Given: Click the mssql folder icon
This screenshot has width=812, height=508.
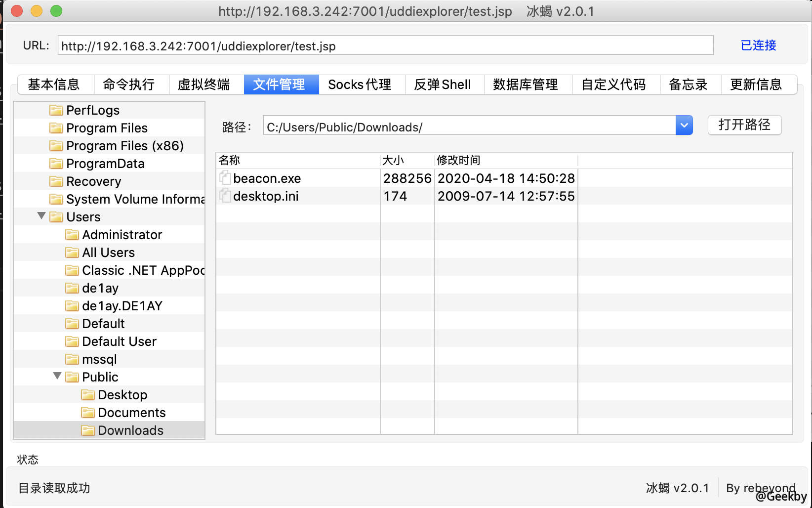Looking at the screenshot, I should (x=72, y=359).
